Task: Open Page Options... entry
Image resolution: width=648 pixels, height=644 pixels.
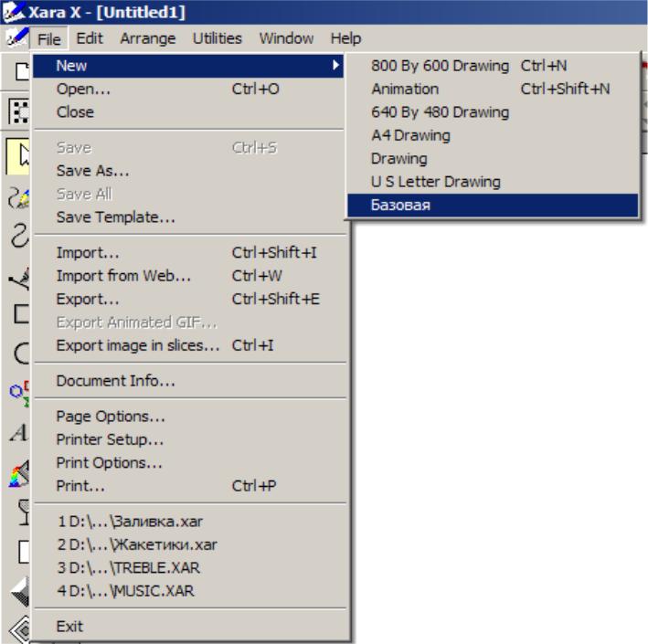Action: click(188, 416)
